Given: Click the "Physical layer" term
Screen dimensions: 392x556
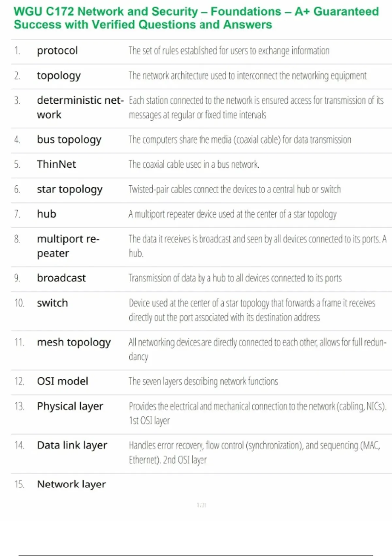Looking at the screenshot, I should [x=70, y=406].
